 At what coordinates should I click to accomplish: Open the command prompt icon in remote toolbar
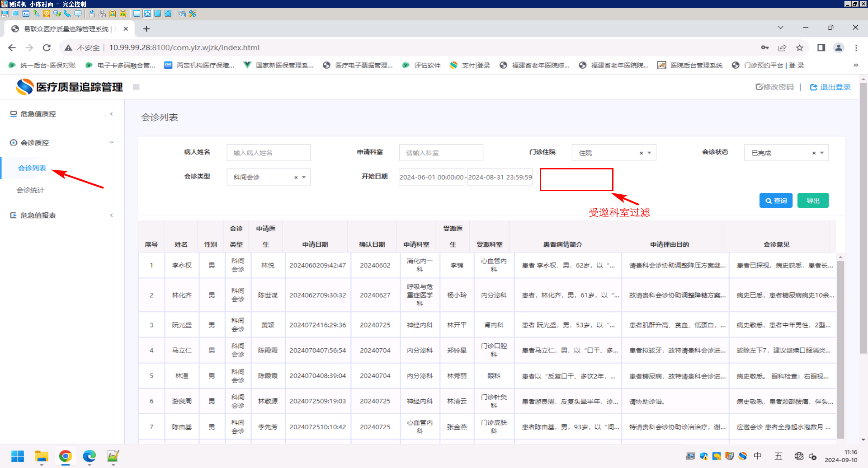tap(26, 14)
